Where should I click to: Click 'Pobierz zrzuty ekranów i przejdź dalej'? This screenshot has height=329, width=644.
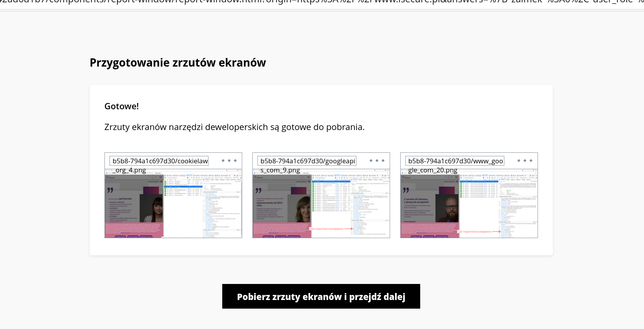point(321,296)
